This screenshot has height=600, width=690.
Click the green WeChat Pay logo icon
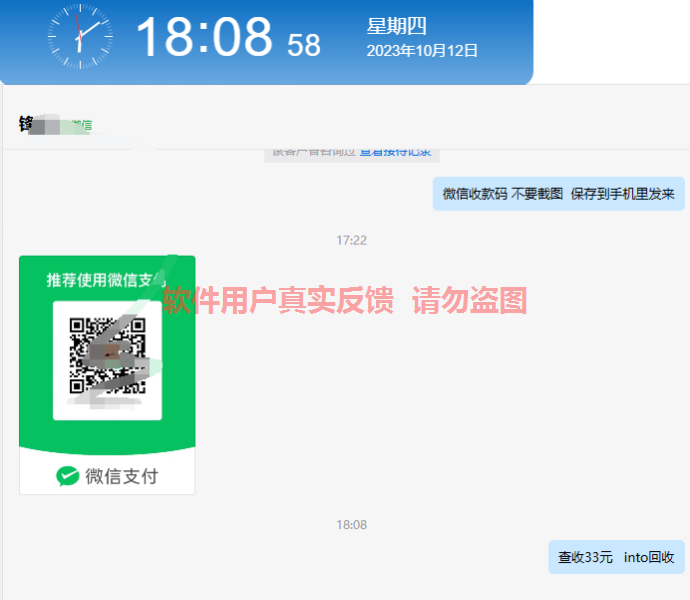tap(68, 476)
